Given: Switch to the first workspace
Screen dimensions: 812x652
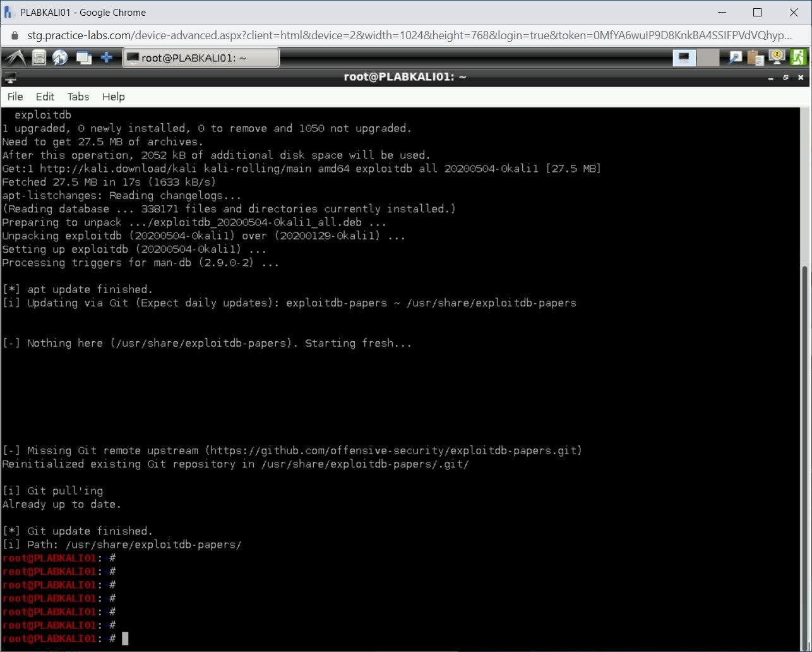Looking at the screenshot, I should (684, 58).
